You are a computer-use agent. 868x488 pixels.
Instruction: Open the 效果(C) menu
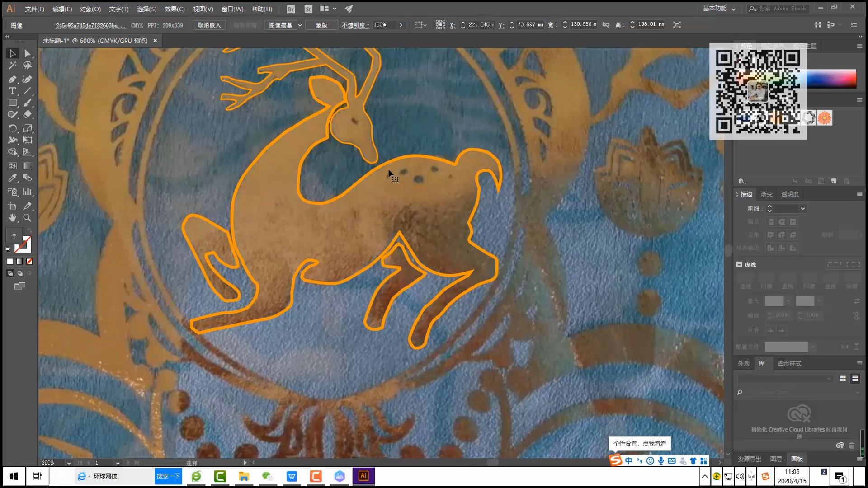(x=175, y=9)
